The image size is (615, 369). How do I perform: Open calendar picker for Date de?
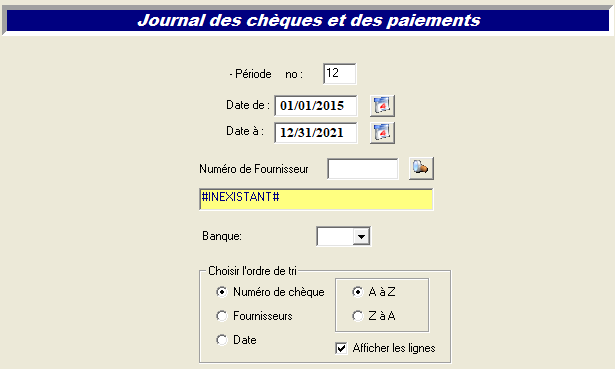tap(382, 105)
